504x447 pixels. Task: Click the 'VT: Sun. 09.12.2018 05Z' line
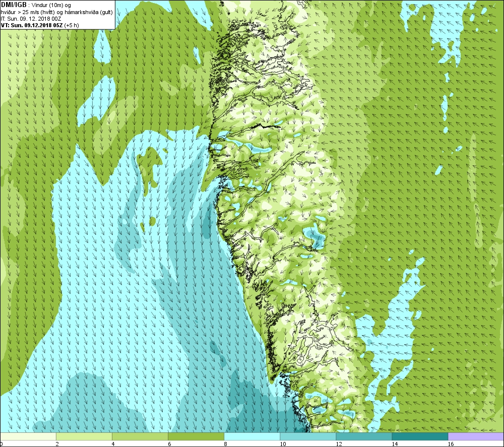coord(32,25)
